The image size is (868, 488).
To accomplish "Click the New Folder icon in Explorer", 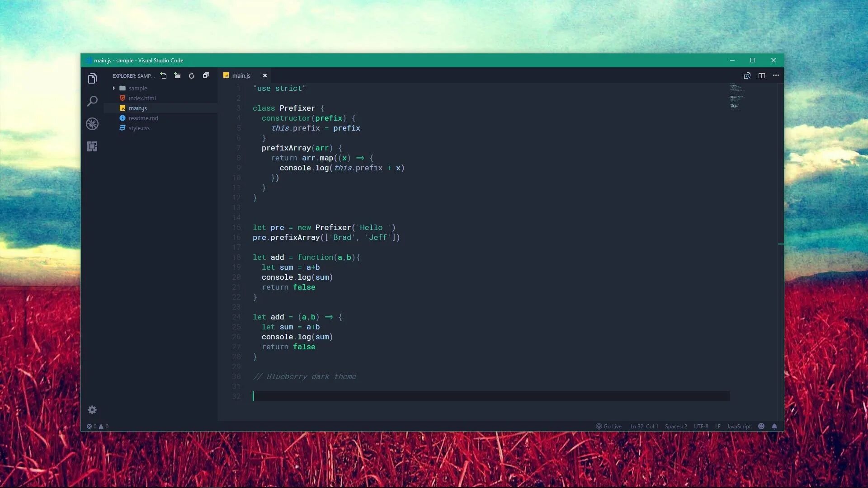I will tap(178, 75).
